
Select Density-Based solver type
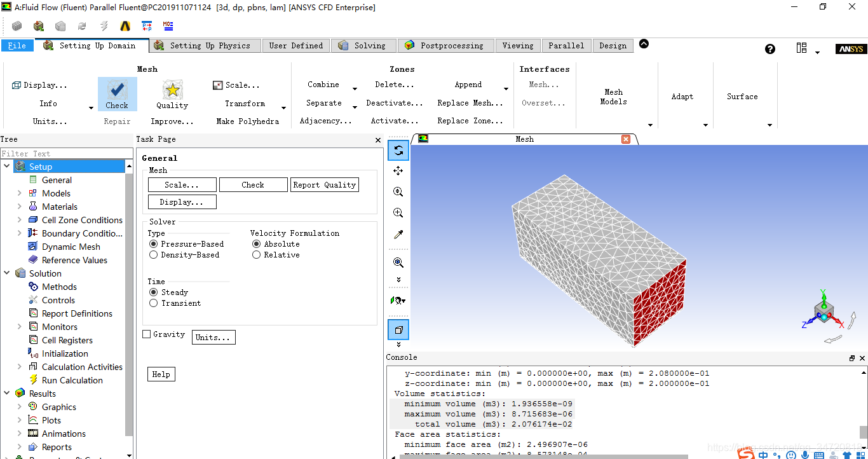tap(153, 255)
